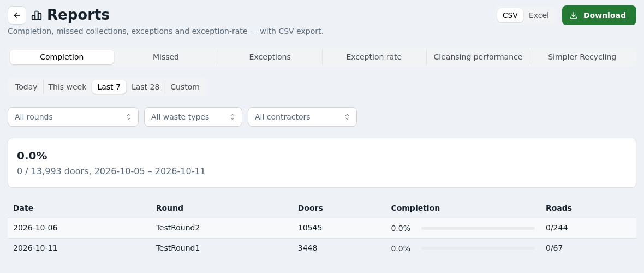Click the Roads column header
Viewport: 644px width, 273px height.
[x=558, y=209]
